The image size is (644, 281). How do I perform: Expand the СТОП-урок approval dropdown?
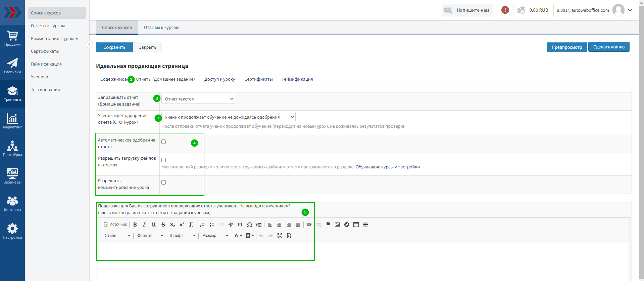tap(228, 117)
